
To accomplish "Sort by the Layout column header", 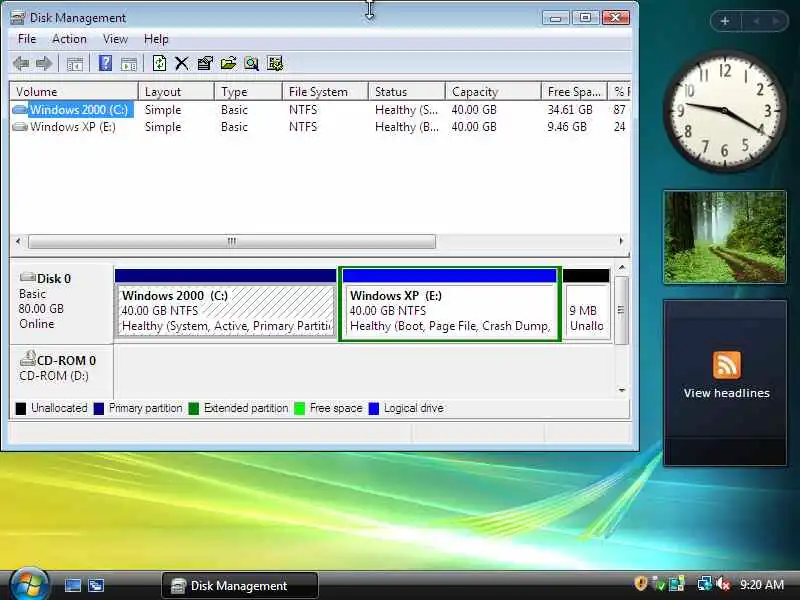I will (x=176, y=91).
